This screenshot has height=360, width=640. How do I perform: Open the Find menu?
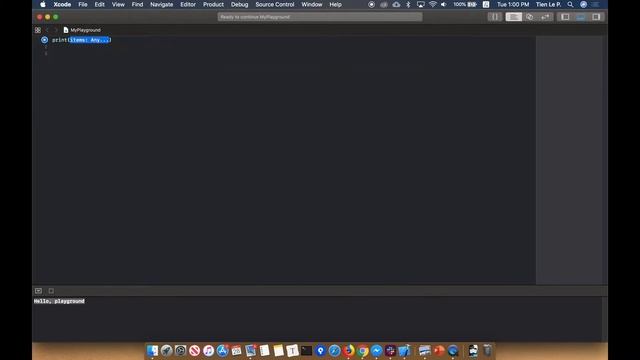tap(137, 4)
